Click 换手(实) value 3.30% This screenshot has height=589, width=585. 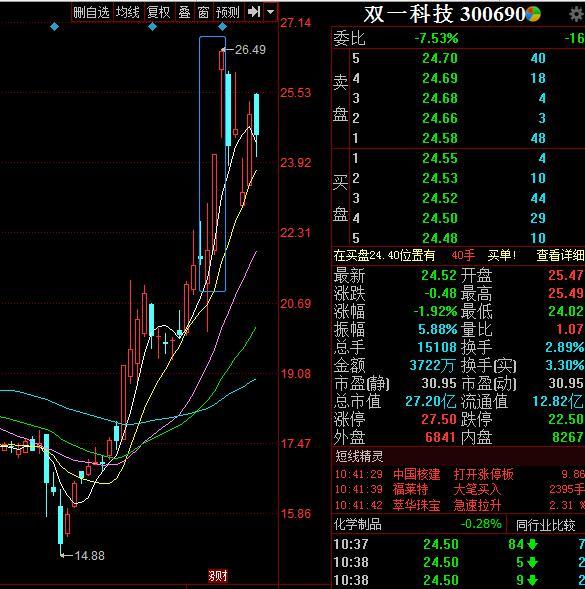564,365
